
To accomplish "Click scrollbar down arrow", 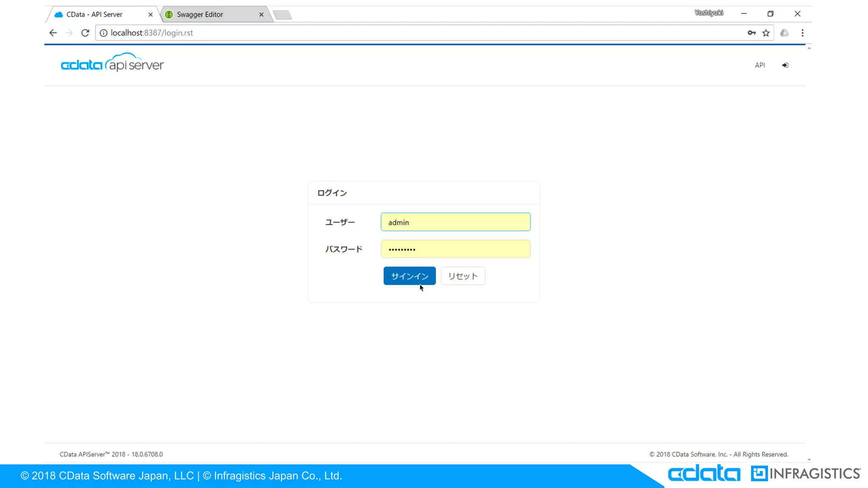I will click(x=809, y=460).
